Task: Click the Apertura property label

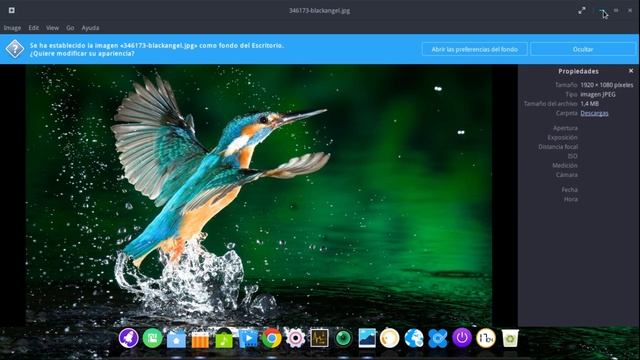Action: [x=565, y=128]
